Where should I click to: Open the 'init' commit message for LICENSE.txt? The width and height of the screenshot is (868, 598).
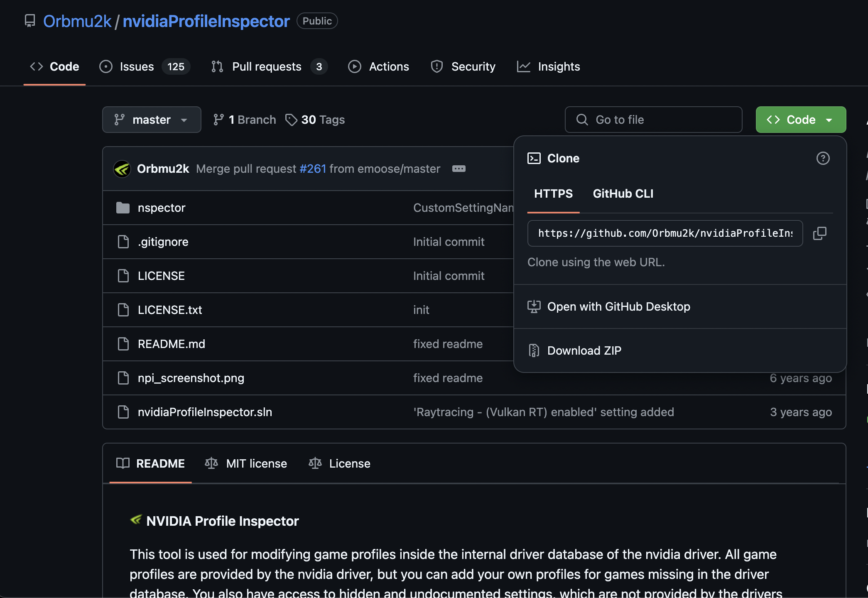point(421,310)
